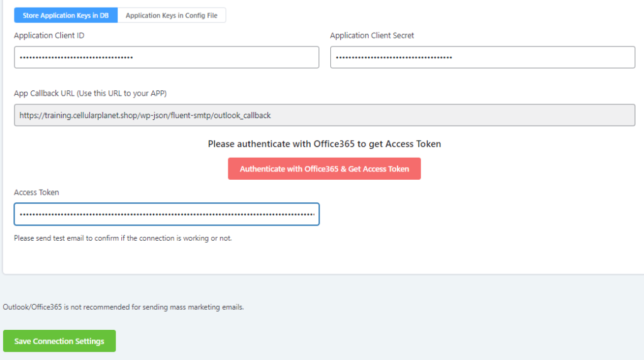The image size is (644, 360).
Task: Click the 'Please send test email' note
Action: [123, 238]
